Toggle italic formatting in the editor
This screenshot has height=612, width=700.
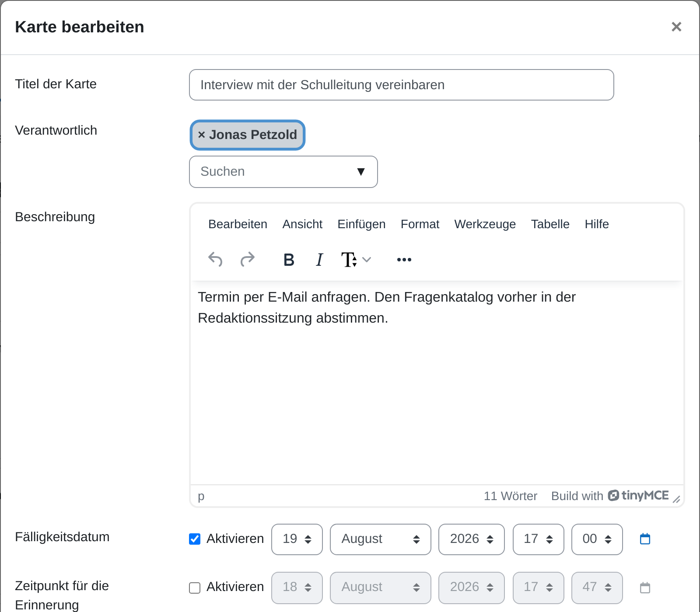(x=319, y=260)
